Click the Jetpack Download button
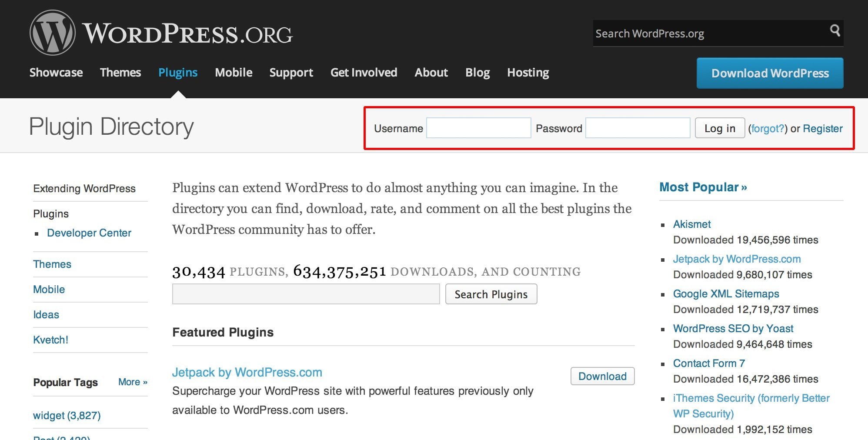This screenshot has height=440, width=868. [602, 376]
